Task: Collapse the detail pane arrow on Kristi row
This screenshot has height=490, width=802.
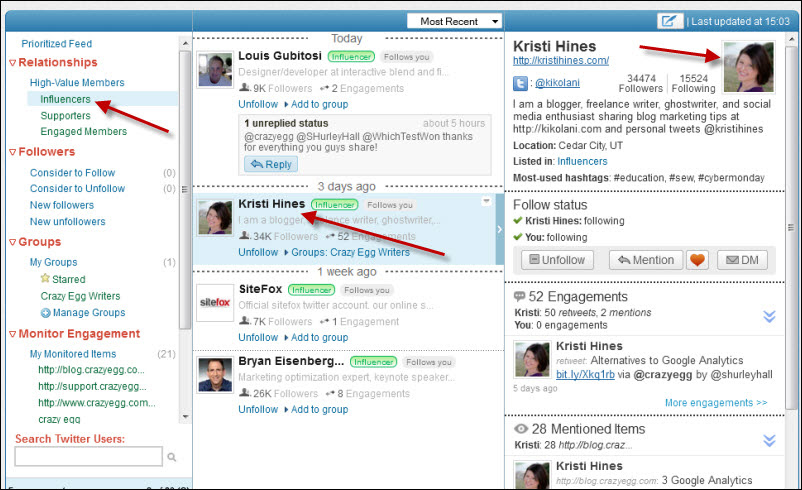Action: 500,229
